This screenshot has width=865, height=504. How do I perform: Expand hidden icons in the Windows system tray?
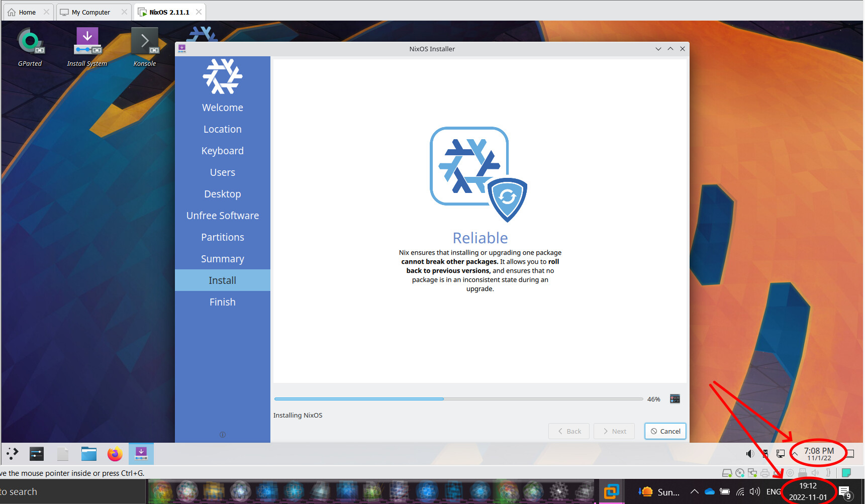(694, 491)
